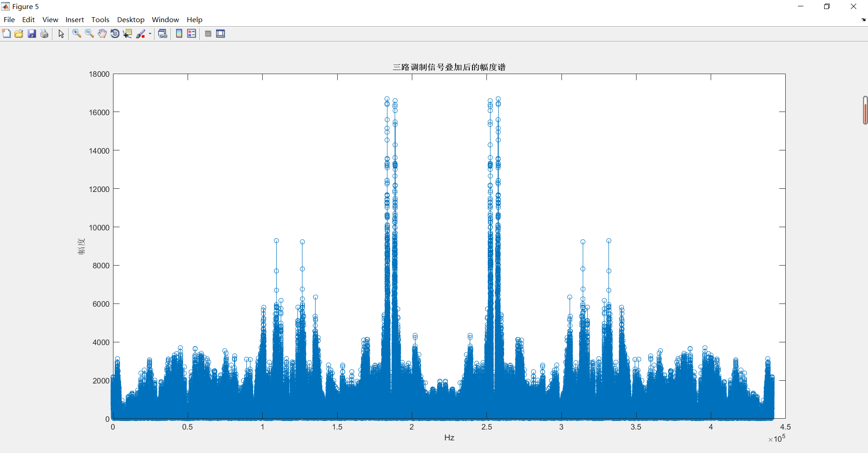Restore down the Figure 5 window

point(827,6)
